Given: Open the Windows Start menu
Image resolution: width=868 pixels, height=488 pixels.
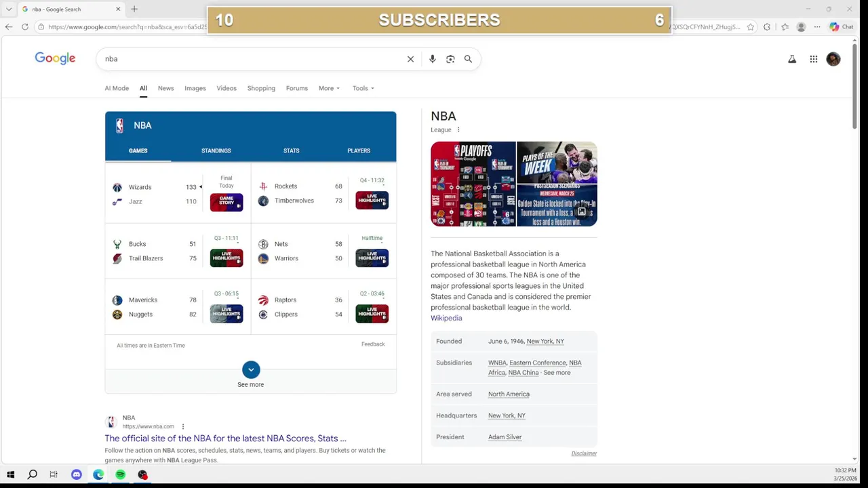Looking at the screenshot, I should [x=10, y=474].
